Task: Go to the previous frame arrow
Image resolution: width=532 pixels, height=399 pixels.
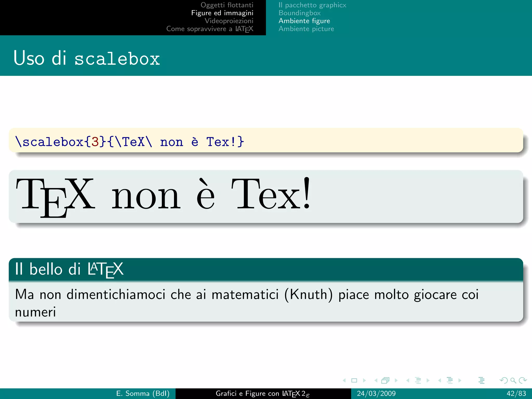Action: [x=376, y=381]
